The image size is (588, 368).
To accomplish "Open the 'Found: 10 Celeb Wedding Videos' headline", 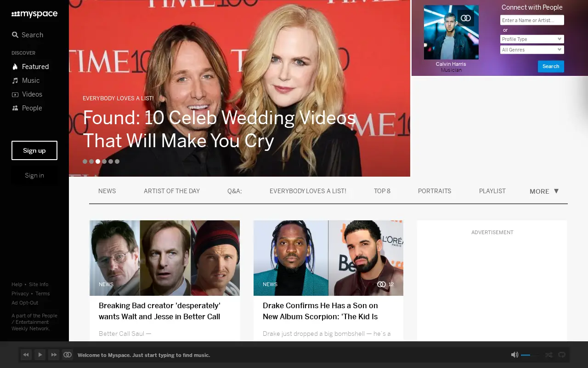I will (x=220, y=129).
